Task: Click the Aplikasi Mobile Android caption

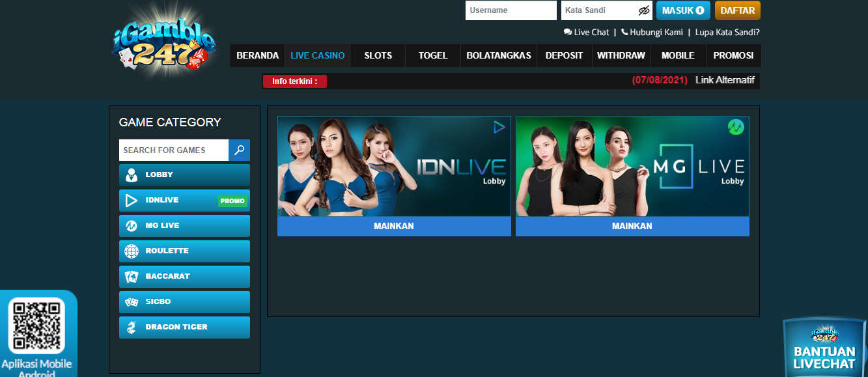Action: click(36, 368)
